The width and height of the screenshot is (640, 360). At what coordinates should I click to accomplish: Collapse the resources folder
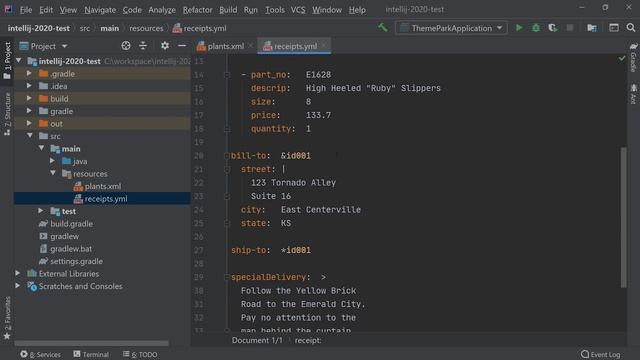[x=53, y=173]
